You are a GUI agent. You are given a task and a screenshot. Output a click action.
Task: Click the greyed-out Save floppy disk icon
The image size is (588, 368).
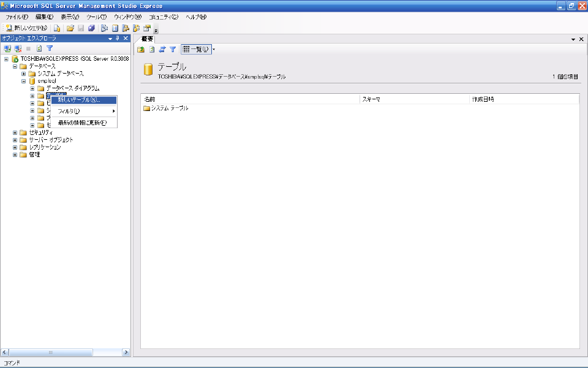[x=81, y=28]
